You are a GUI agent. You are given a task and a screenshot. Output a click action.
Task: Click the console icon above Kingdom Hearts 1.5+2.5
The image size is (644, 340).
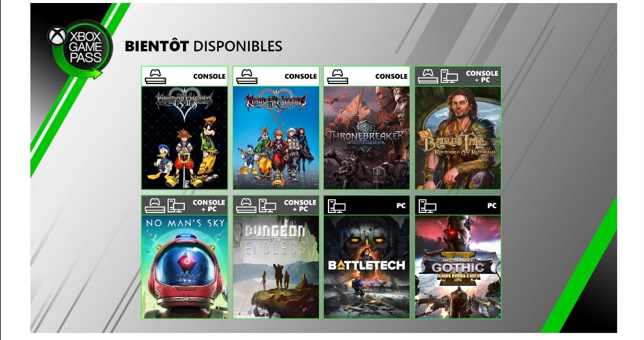(155, 76)
